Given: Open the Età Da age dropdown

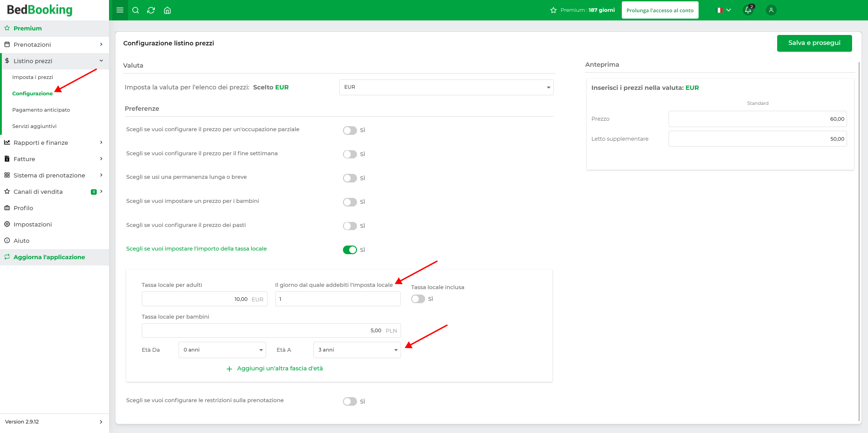Looking at the screenshot, I should pyautogui.click(x=222, y=350).
